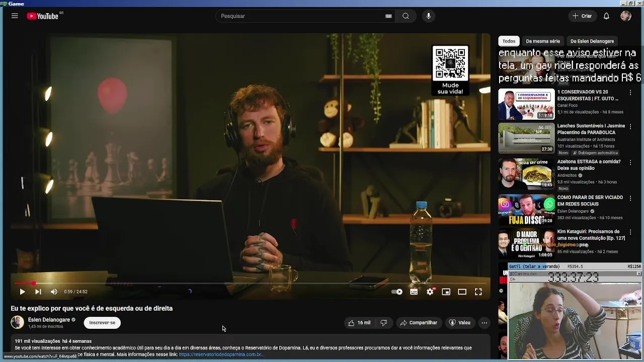This screenshot has width=644, height=362.
Task: Click the Australian Institute of Architects name
Action: [x=586, y=140]
